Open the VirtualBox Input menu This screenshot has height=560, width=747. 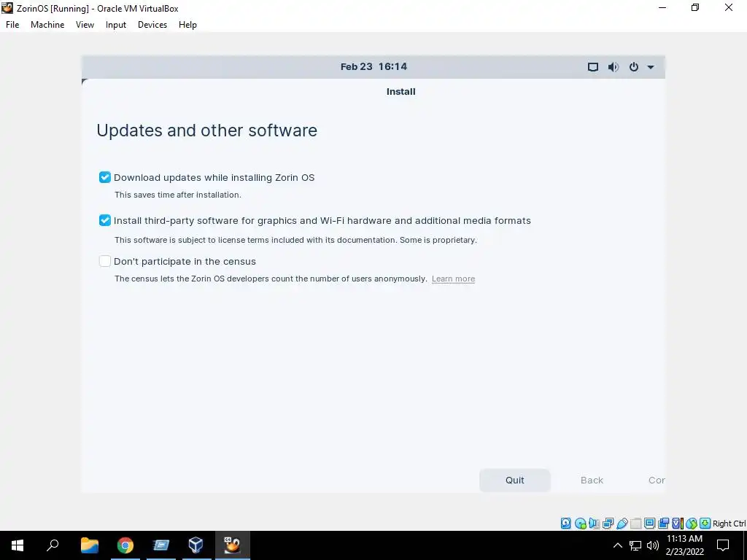pyautogui.click(x=116, y=25)
